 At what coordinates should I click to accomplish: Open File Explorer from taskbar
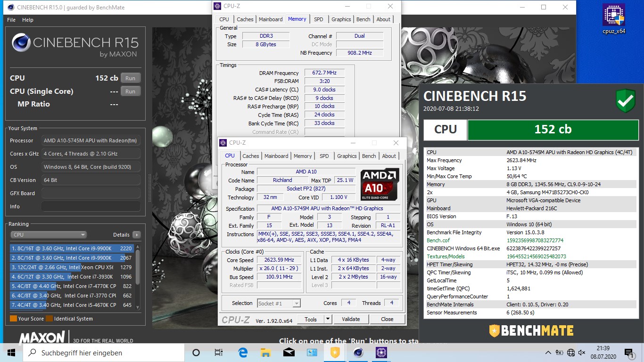point(266,353)
